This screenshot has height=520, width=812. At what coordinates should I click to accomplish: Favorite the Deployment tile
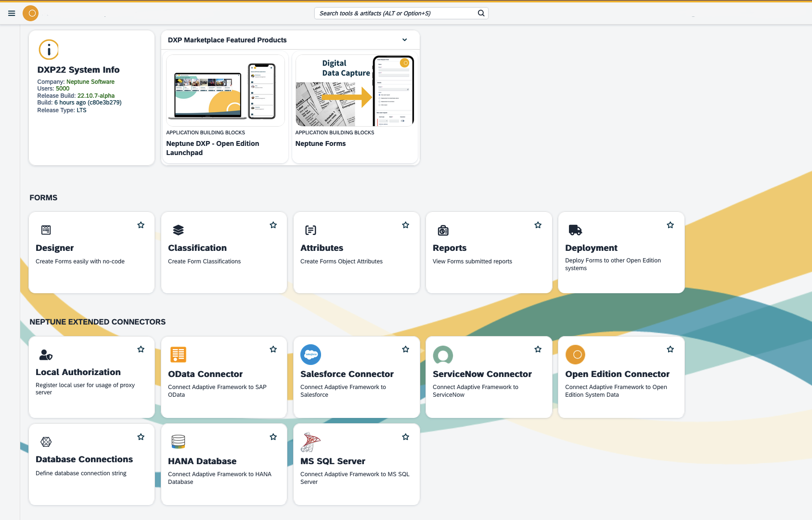670,225
